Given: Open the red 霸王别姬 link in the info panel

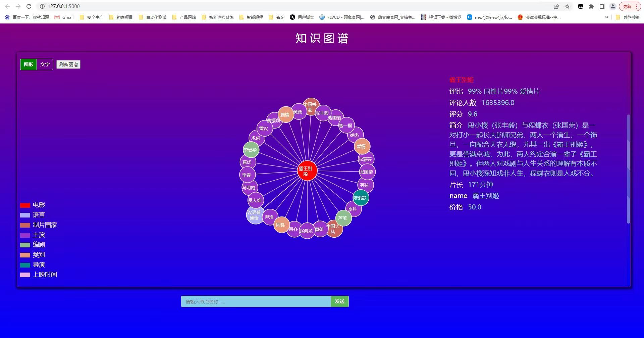Looking at the screenshot, I should (461, 80).
